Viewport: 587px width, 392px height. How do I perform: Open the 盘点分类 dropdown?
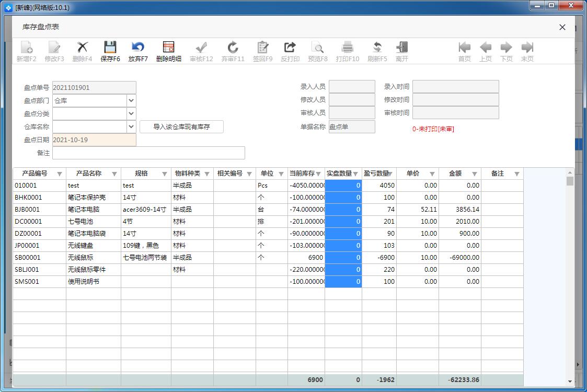point(131,113)
